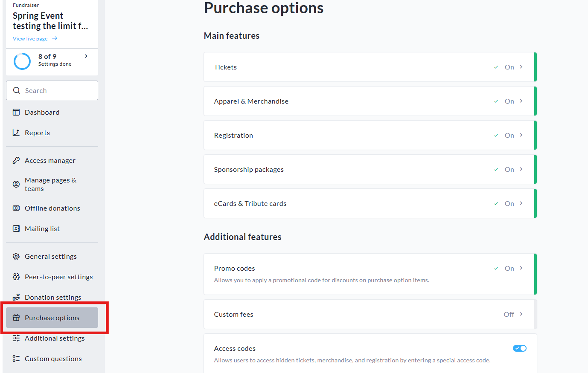588x373 pixels.
Task: Open the Tickets row chevron
Action: [521, 67]
